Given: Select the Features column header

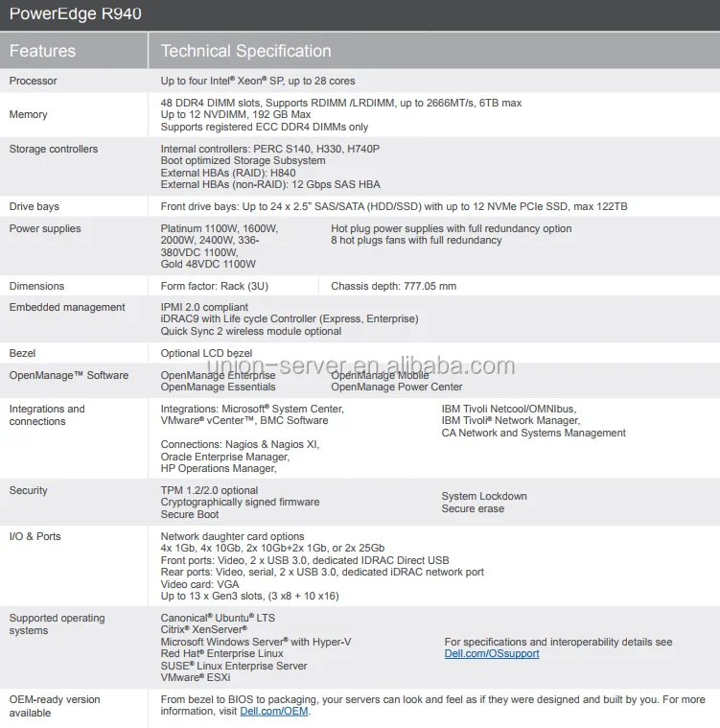Looking at the screenshot, I should click(x=42, y=51).
